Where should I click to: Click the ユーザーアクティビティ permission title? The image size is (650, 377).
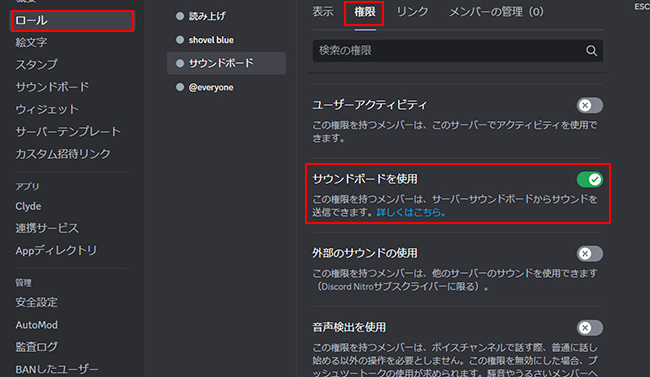coord(369,105)
